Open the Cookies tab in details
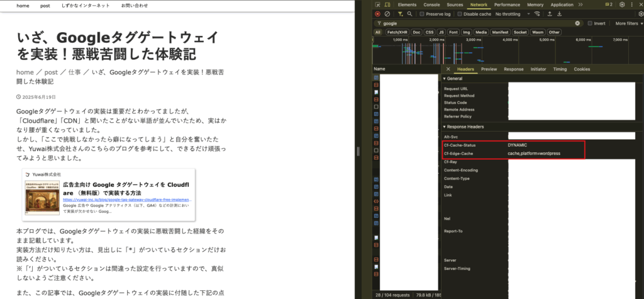Screen dimensions: 644x299 582,69
